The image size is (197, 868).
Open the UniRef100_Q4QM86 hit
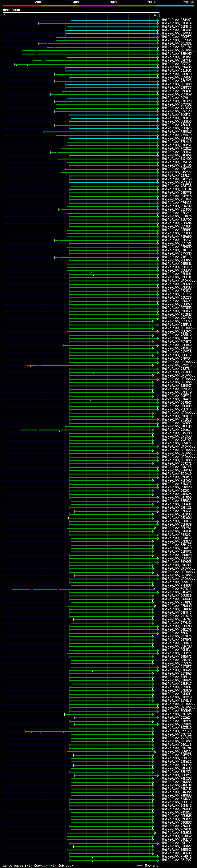[x=177, y=822]
